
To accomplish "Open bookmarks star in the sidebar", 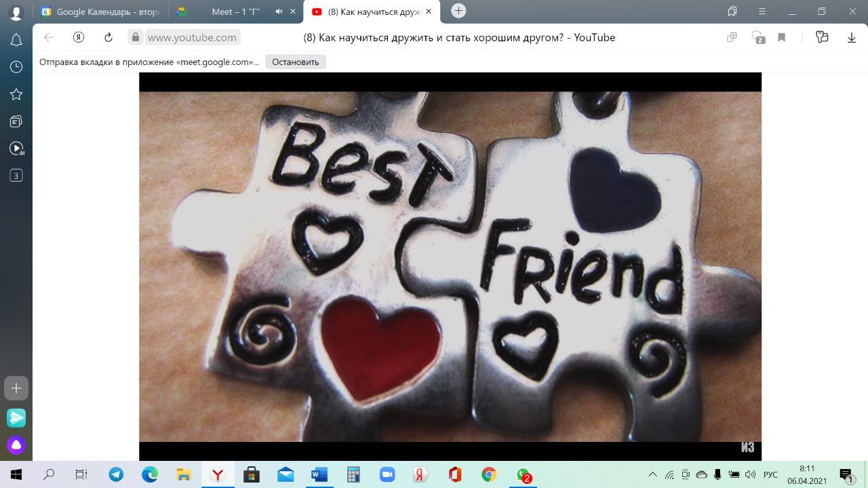I will point(16,94).
